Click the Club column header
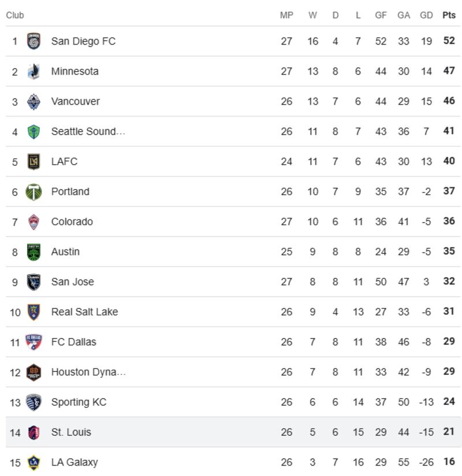The image size is (462, 476). point(15,16)
